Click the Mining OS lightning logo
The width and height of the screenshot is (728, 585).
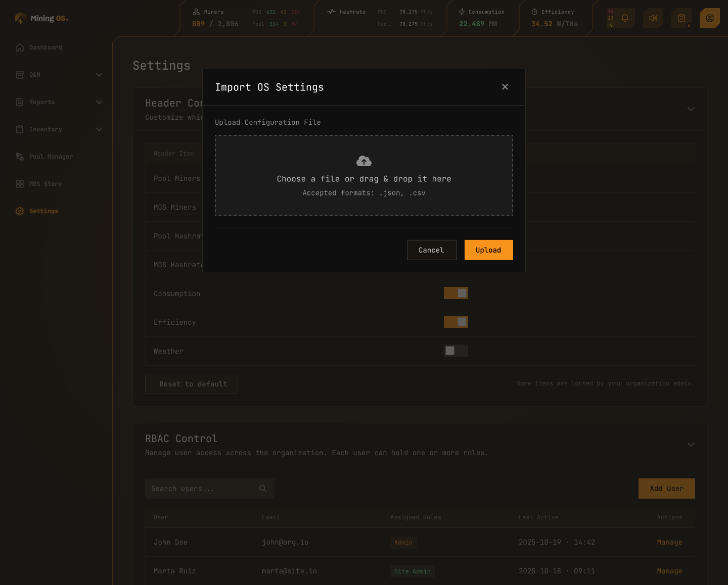[20, 18]
